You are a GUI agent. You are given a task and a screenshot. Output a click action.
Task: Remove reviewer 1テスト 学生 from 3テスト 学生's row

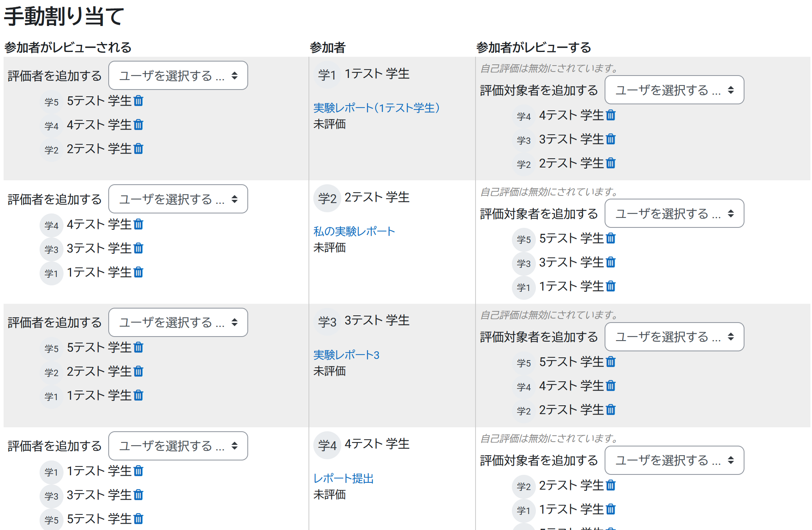point(138,395)
